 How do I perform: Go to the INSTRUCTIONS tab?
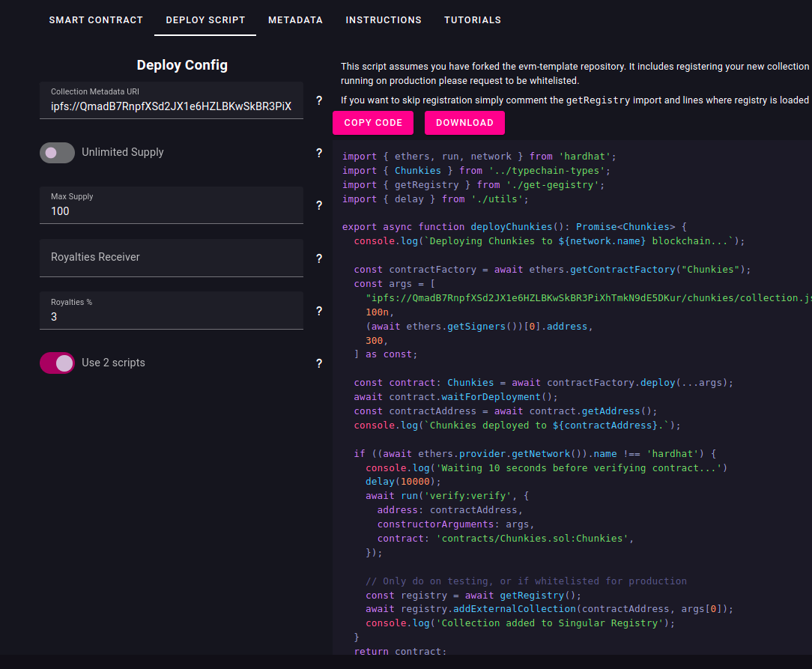click(384, 20)
